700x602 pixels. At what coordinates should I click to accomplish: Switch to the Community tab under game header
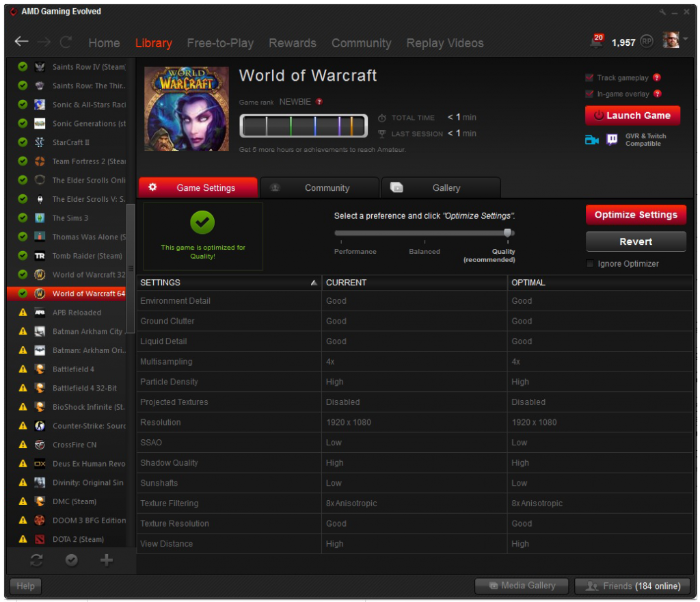tap(319, 187)
